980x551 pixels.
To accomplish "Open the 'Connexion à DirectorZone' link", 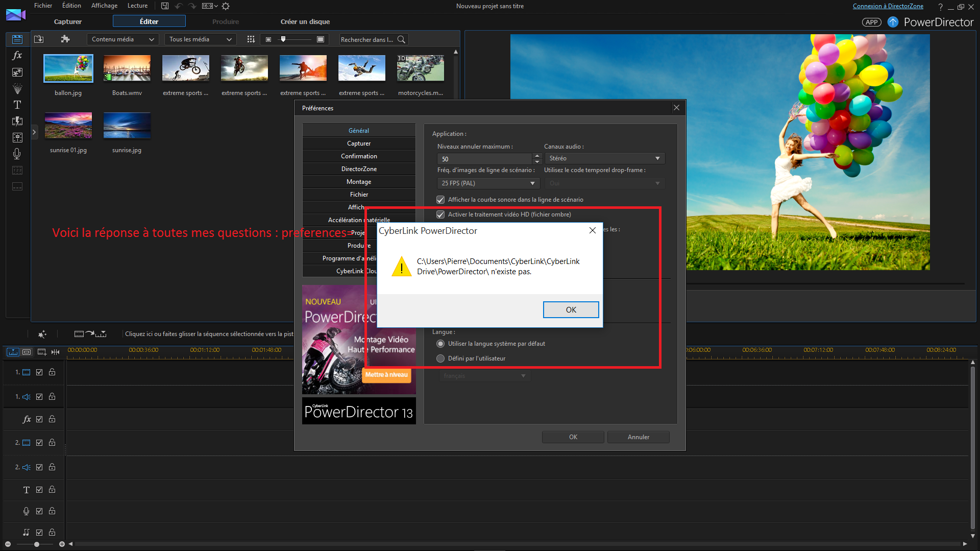I will pos(888,6).
